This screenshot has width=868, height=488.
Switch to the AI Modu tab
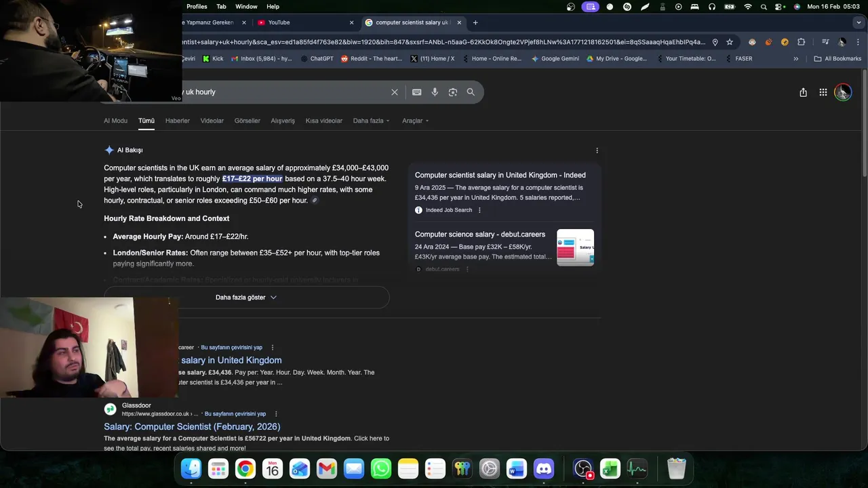click(x=115, y=121)
